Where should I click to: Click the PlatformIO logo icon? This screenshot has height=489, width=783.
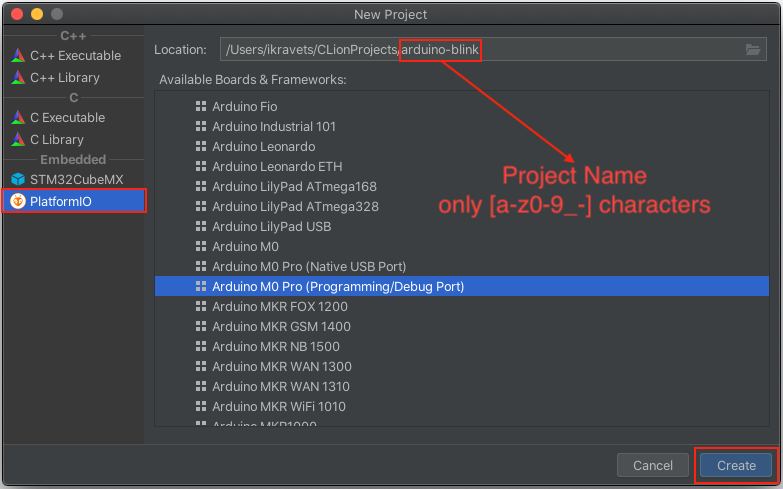(18, 201)
